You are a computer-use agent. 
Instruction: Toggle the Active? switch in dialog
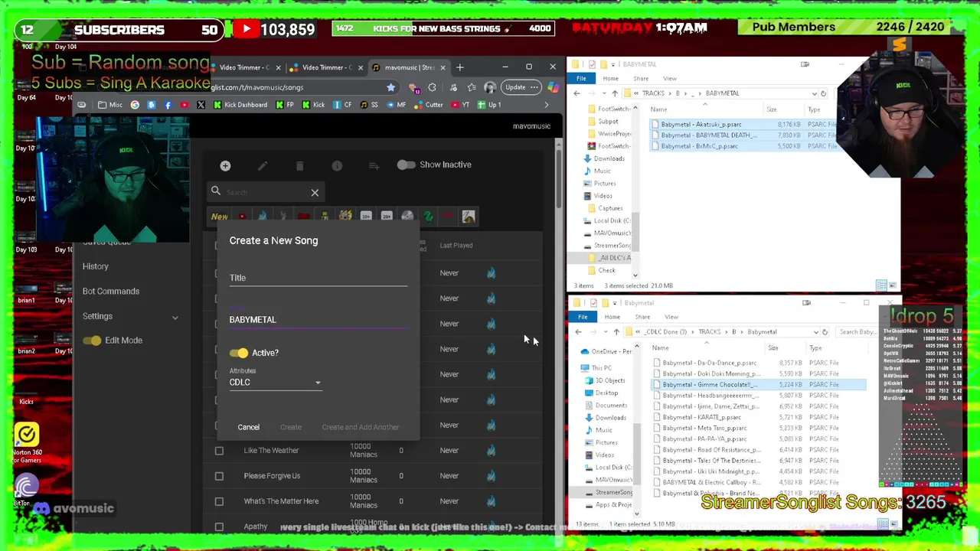238,353
